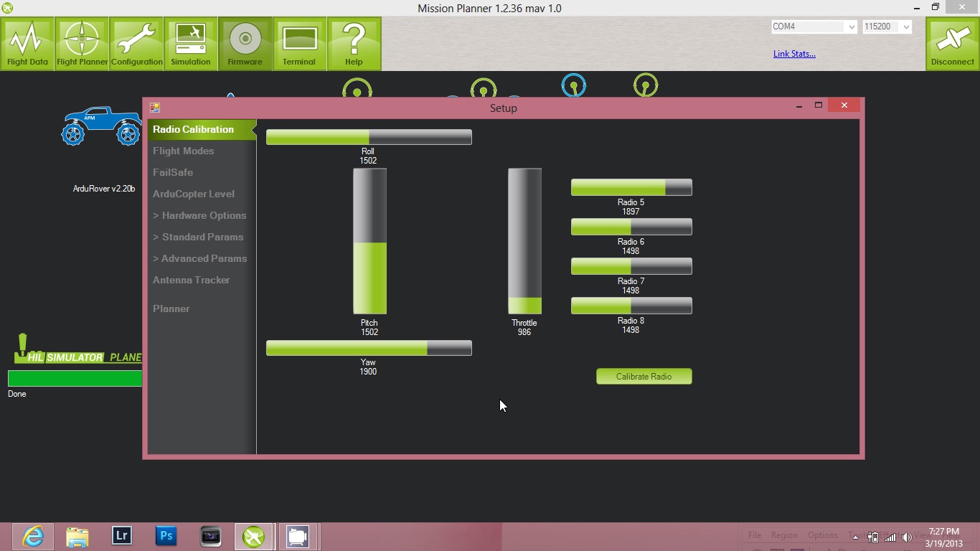Click the Yaw channel bar
980x551 pixels.
tap(369, 348)
